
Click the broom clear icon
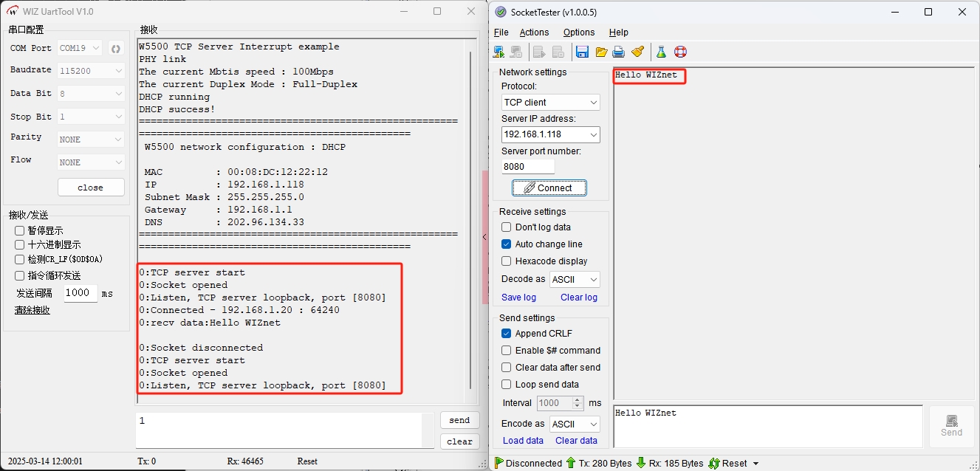638,52
